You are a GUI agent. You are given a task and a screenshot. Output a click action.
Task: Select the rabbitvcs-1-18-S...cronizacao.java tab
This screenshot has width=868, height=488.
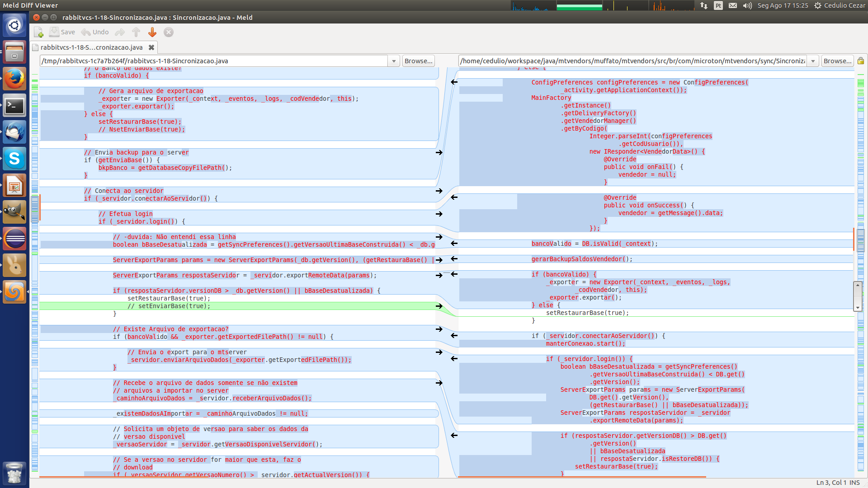pos(91,47)
